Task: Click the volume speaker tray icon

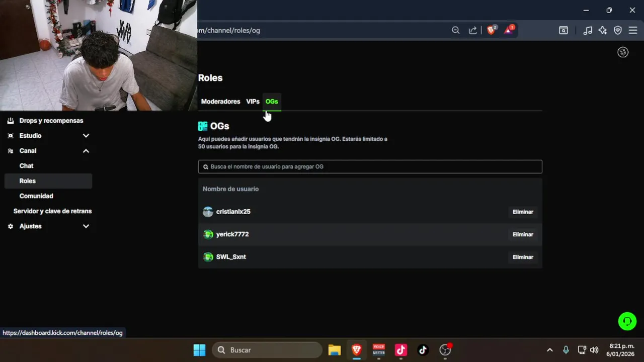Action: coord(594,350)
